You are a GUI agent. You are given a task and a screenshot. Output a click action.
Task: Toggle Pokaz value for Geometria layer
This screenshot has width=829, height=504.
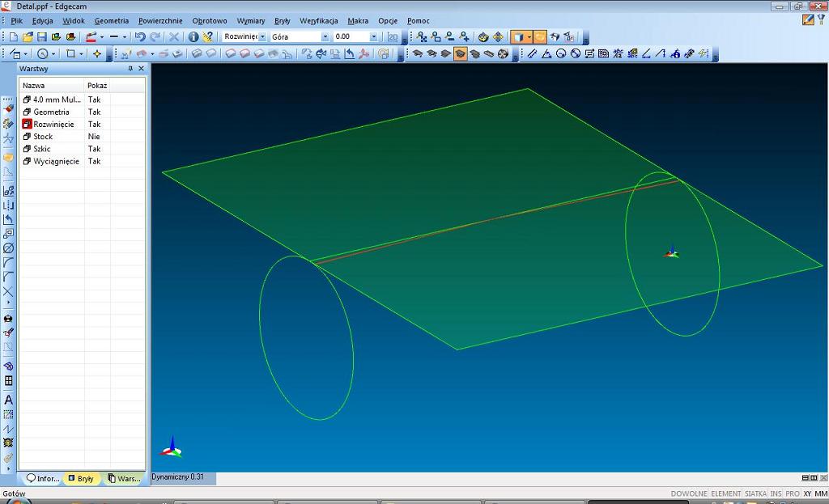[94, 112]
